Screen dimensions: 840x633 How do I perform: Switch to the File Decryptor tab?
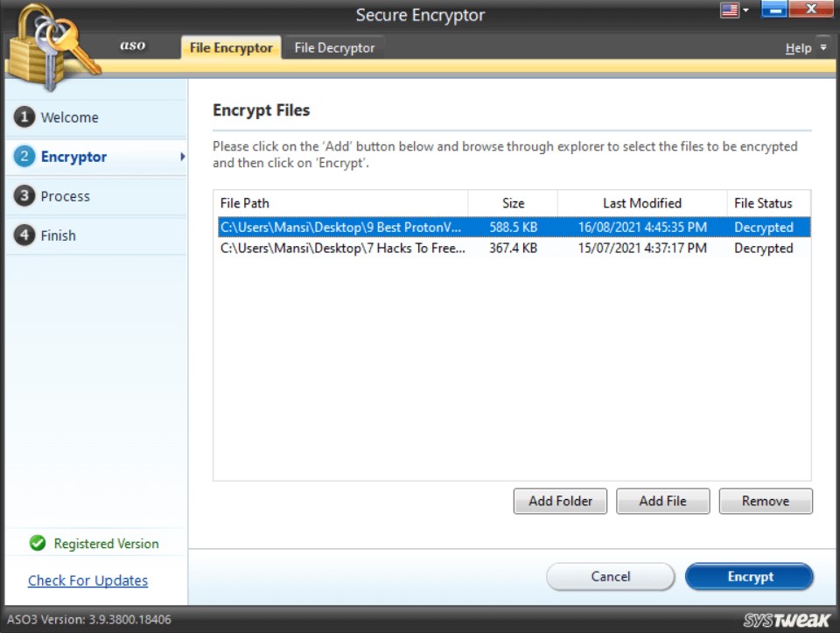click(334, 47)
